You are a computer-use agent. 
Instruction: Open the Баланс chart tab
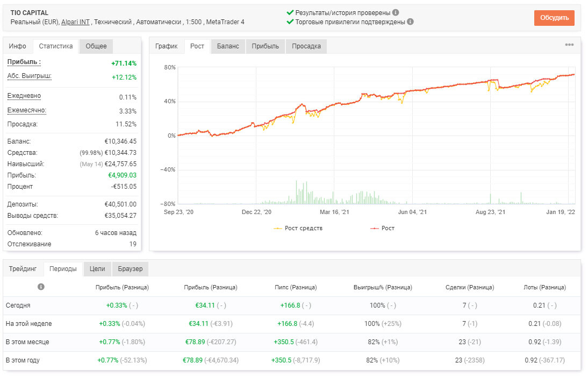(228, 46)
